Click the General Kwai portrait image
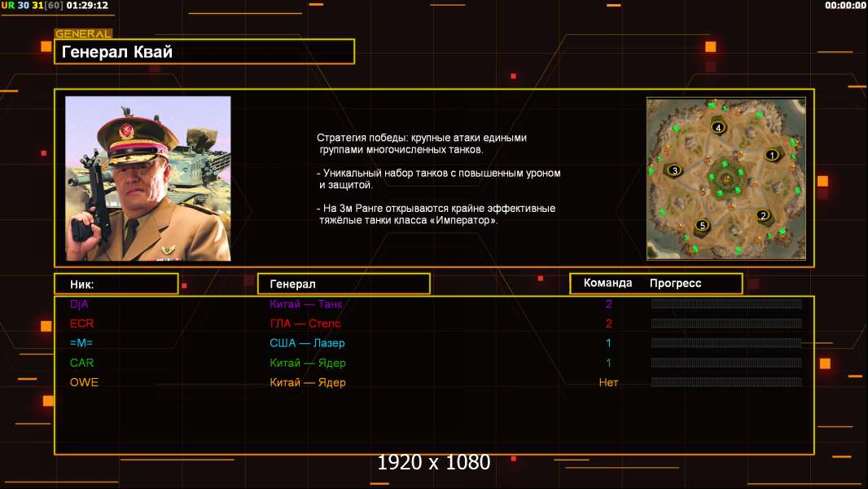 (x=148, y=178)
